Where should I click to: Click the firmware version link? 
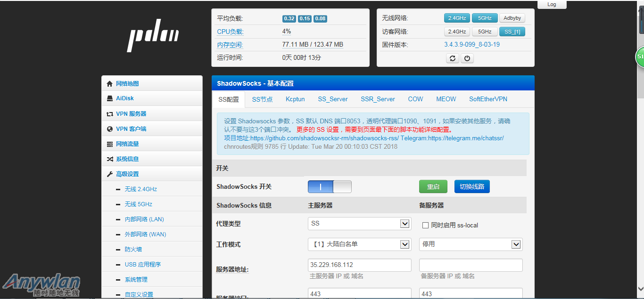pos(471,45)
